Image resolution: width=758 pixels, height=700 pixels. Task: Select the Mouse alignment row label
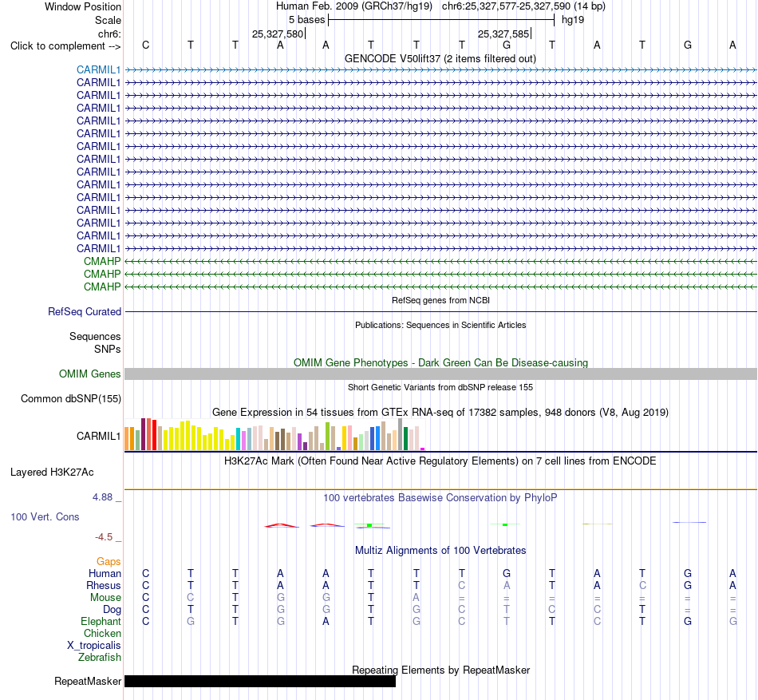click(105, 598)
